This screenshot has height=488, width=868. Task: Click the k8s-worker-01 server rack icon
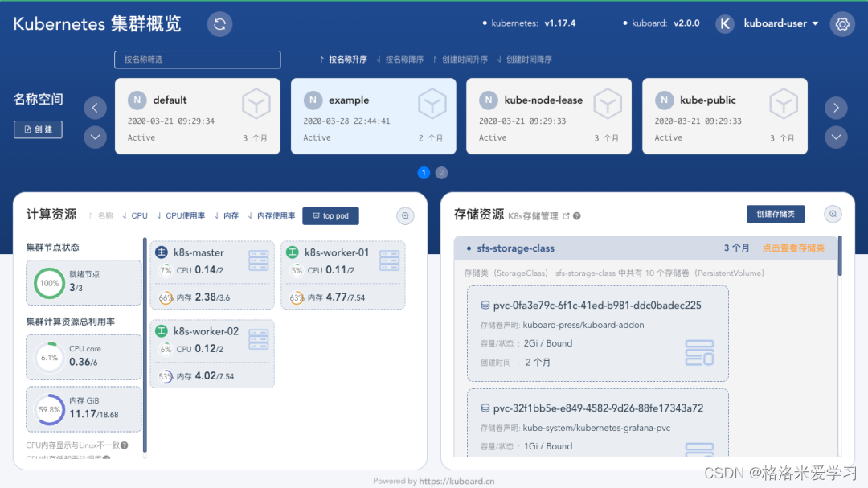tap(389, 260)
